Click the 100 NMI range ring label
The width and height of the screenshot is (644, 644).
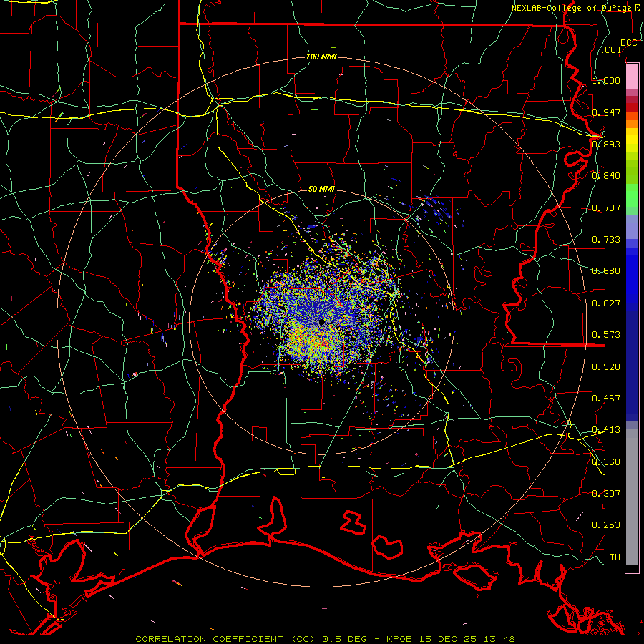[x=321, y=57]
